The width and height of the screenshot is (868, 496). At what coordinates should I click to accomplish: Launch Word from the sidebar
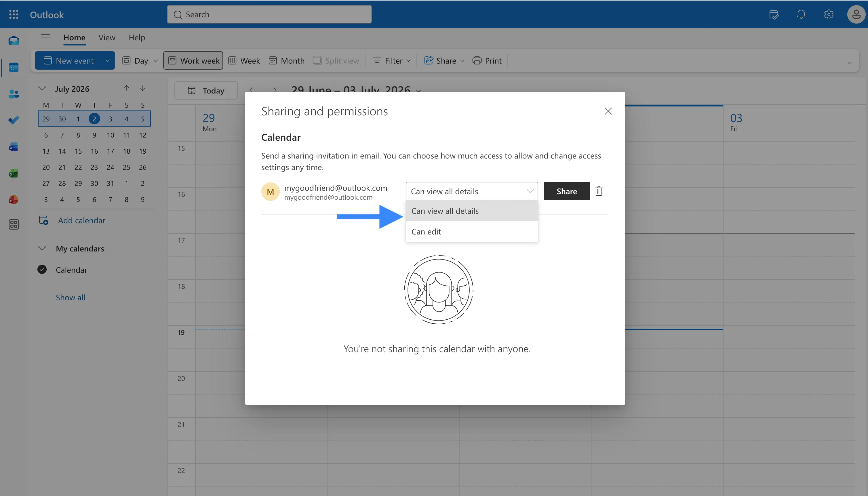14,147
